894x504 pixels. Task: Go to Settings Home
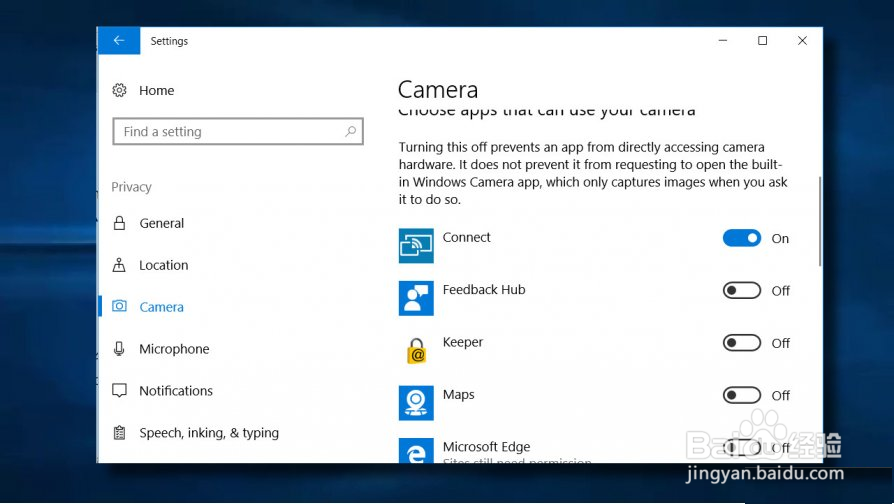pos(156,90)
